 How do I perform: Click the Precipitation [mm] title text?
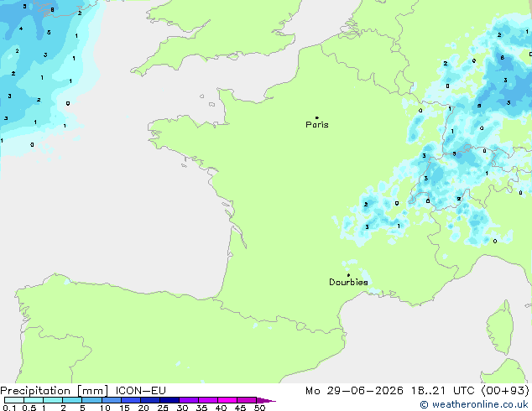click(x=55, y=391)
